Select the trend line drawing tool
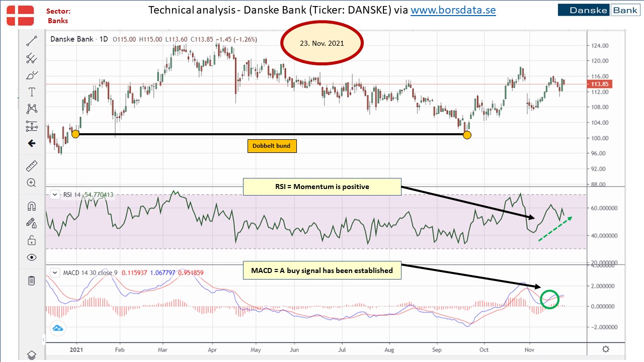 pyautogui.click(x=32, y=42)
